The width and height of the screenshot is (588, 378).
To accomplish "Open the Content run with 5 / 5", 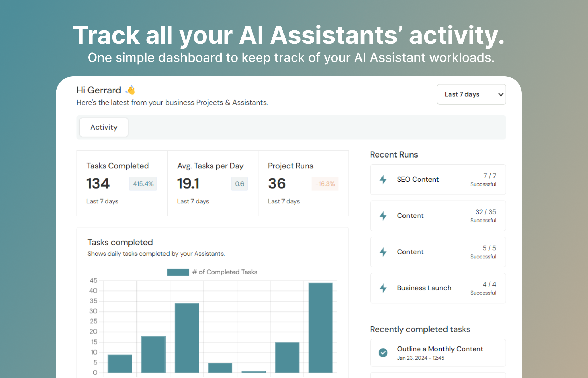I will tap(438, 252).
